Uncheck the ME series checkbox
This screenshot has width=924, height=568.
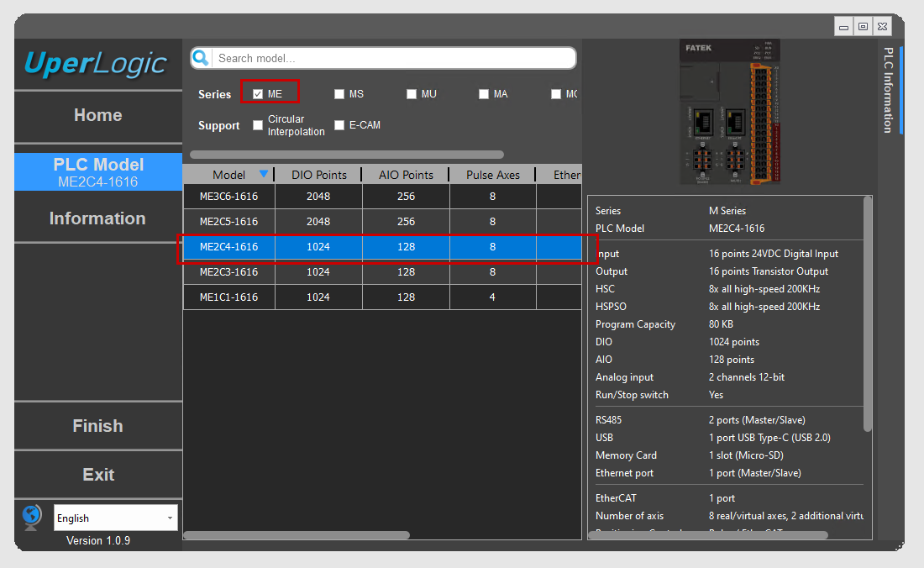pyautogui.click(x=258, y=94)
